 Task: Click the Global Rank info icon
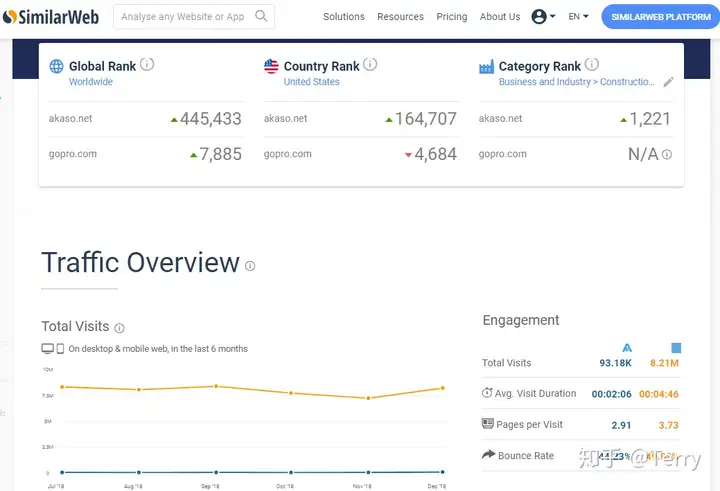pyautogui.click(x=147, y=64)
